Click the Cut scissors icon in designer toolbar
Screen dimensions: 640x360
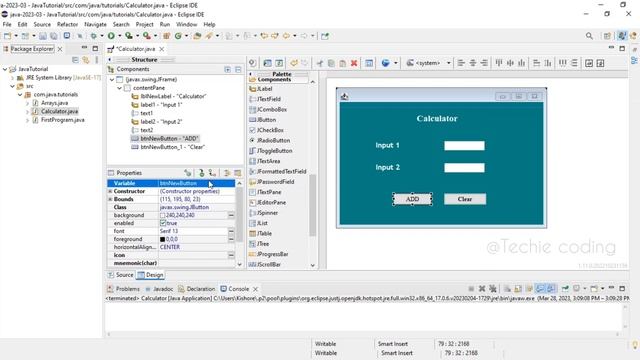(320, 63)
